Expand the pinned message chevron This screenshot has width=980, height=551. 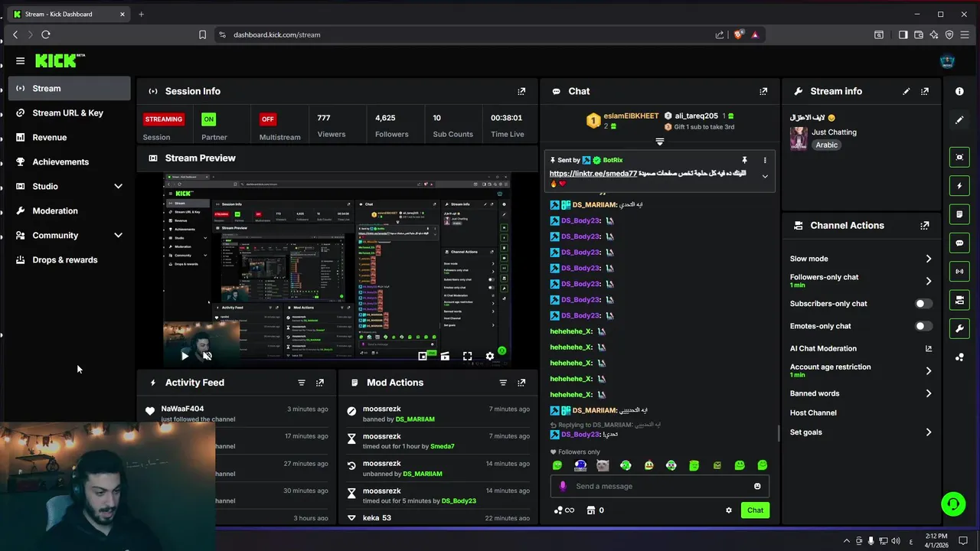pyautogui.click(x=764, y=177)
